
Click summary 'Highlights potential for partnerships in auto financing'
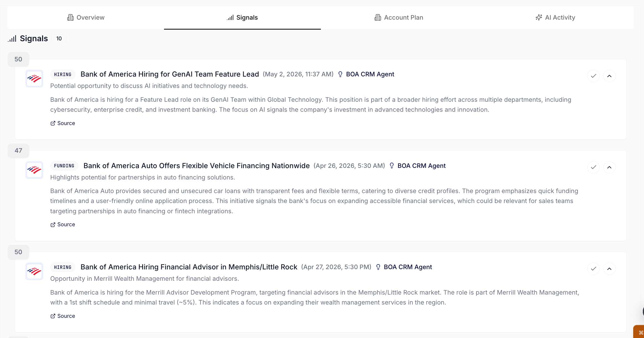tap(143, 177)
